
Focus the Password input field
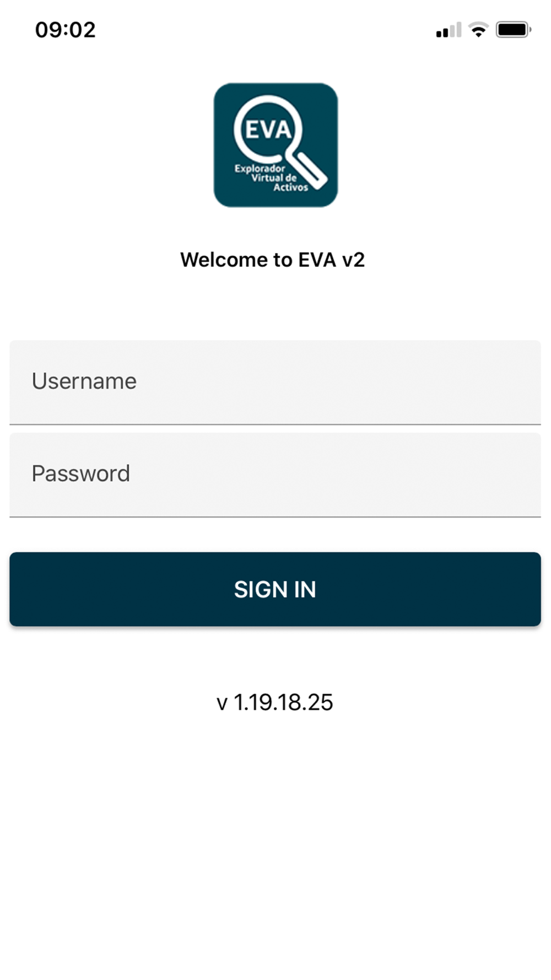point(275,475)
